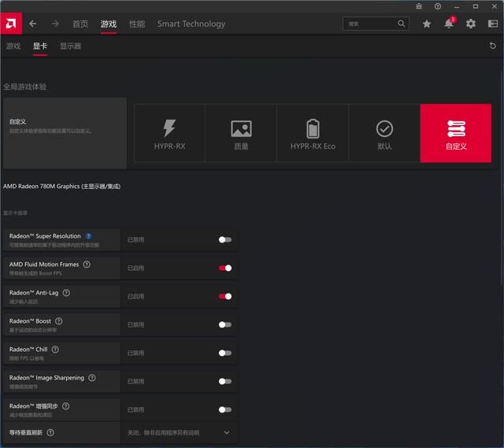Click the back arrow navigation icon
This screenshot has width=504, height=448.
pyautogui.click(x=33, y=24)
